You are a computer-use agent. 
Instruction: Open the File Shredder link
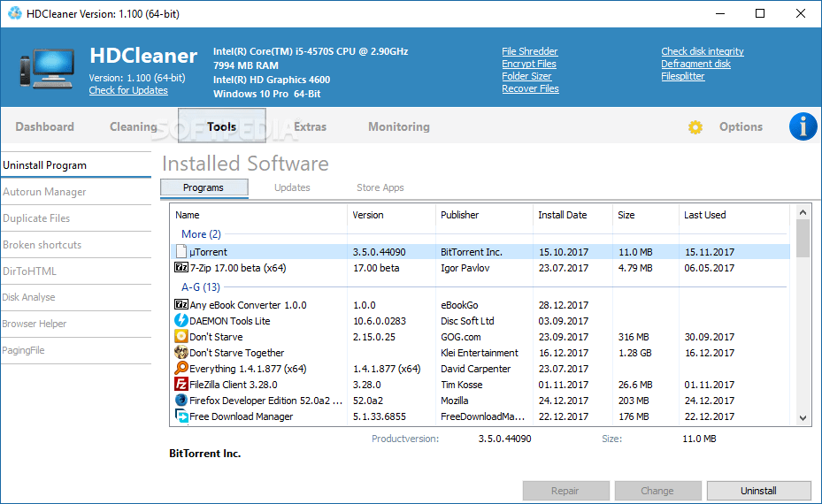[x=529, y=51]
